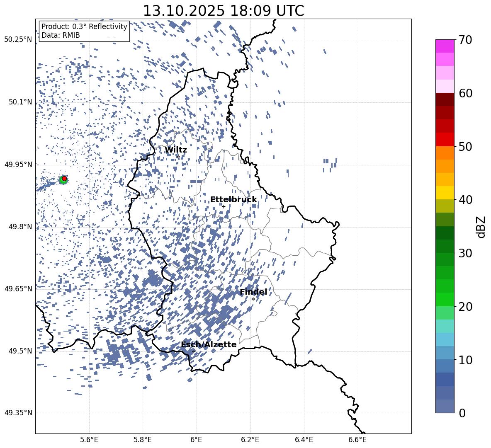Click the 50.1°N latitude label
This screenshot has width=491, height=448.
click(20, 102)
